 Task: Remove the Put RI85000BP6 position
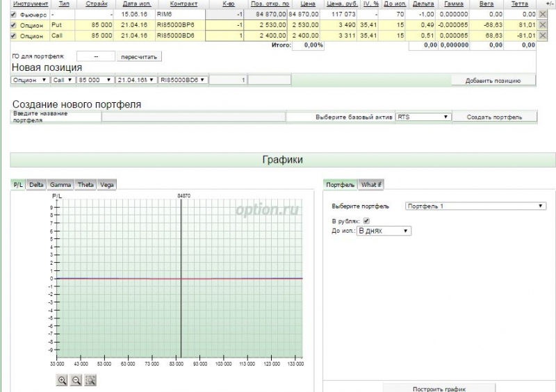point(542,25)
